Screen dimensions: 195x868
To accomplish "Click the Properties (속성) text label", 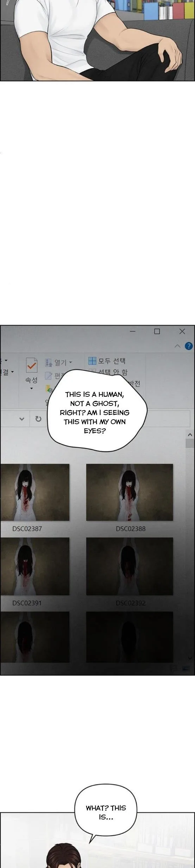I will pos(31,380).
